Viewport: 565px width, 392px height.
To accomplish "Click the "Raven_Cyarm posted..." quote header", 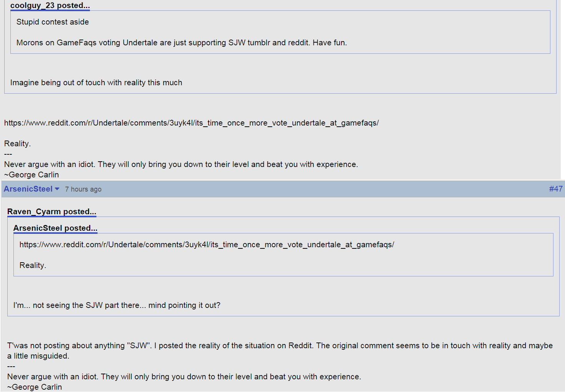I will (51, 212).
